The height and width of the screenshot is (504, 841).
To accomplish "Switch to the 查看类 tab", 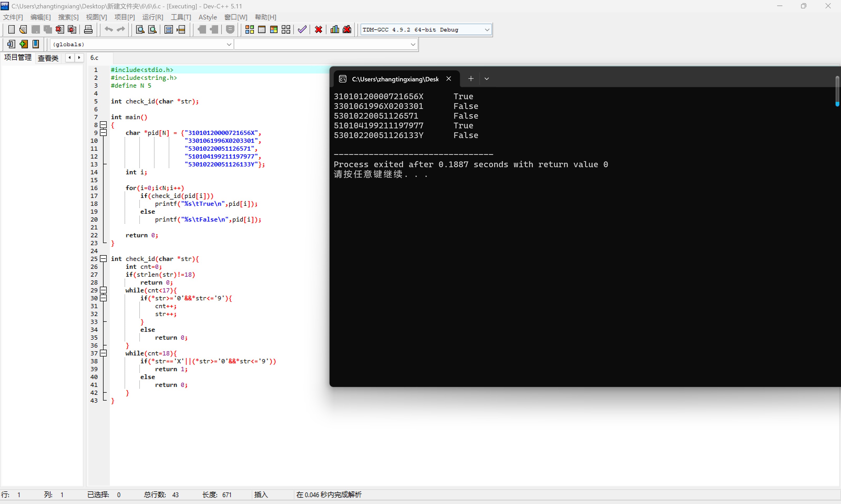I will point(48,58).
